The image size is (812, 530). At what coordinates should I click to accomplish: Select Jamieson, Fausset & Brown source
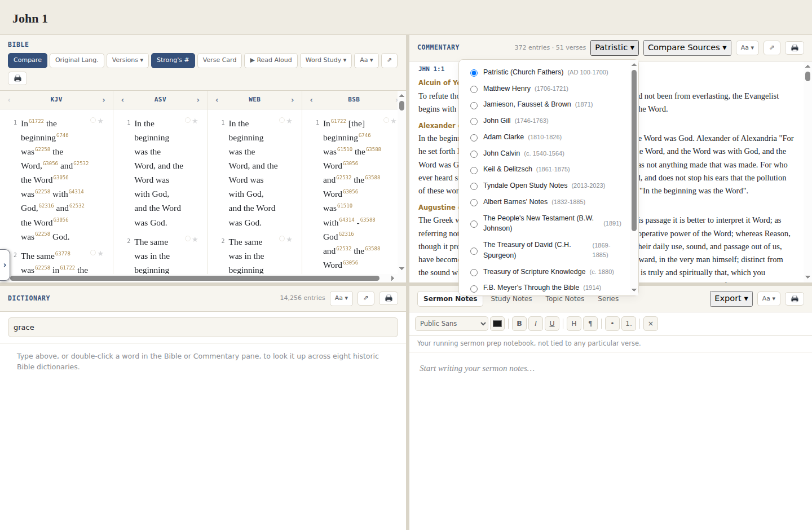[x=474, y=105]
